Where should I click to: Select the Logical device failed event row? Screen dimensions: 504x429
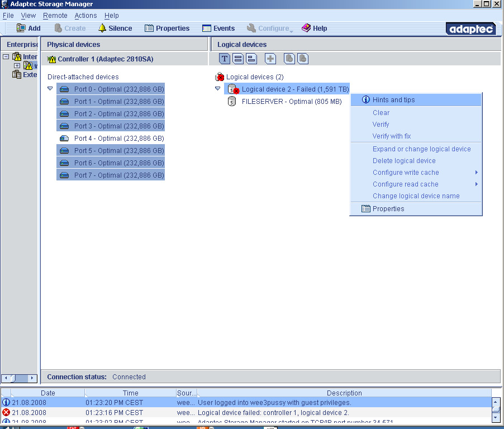[x=246, y=412]
